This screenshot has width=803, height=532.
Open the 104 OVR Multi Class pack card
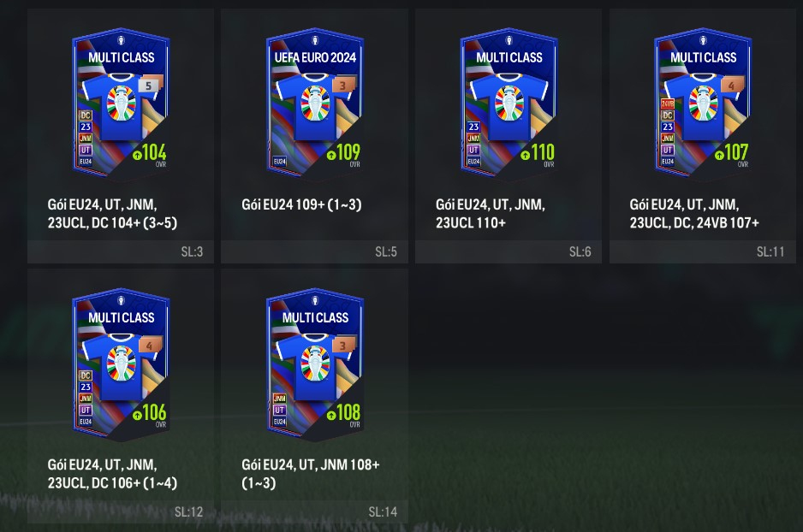(121, 103)
